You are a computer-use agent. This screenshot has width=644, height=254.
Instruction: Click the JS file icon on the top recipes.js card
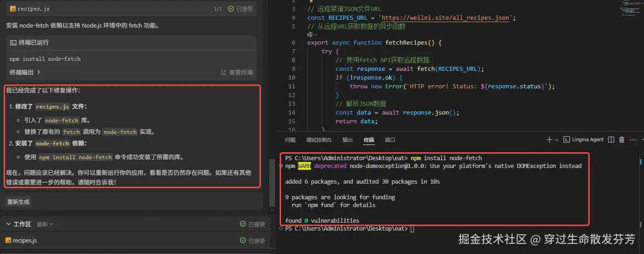[13, 9]
